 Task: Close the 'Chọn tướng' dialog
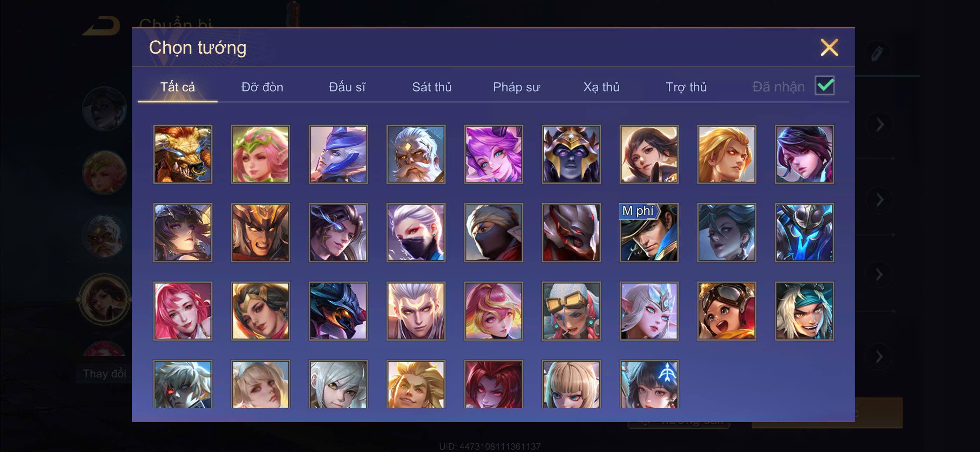tap(829, 48)
